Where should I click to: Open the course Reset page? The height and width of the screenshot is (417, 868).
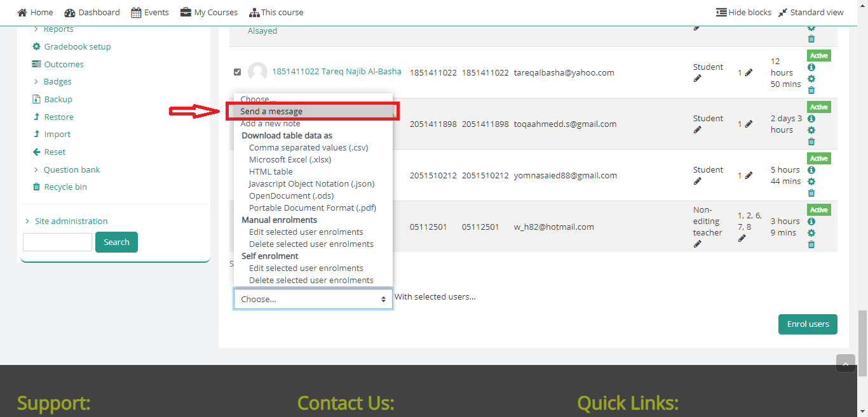(49, 152)
